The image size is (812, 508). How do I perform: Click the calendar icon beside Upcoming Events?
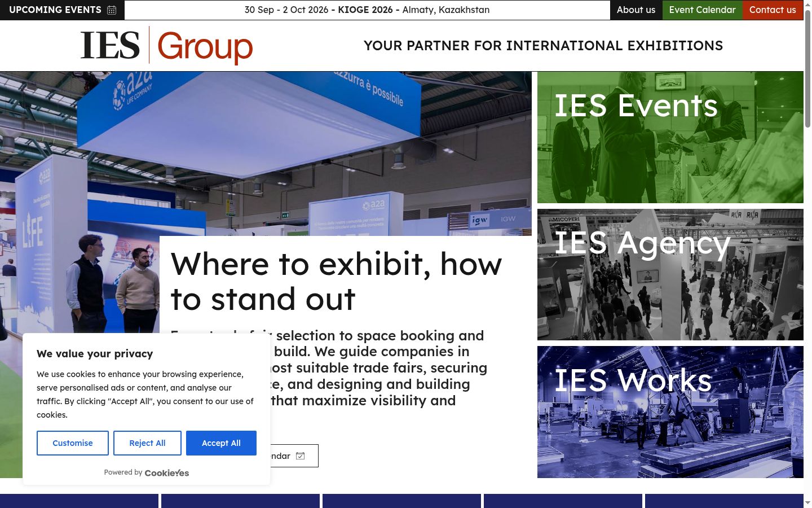112,10
